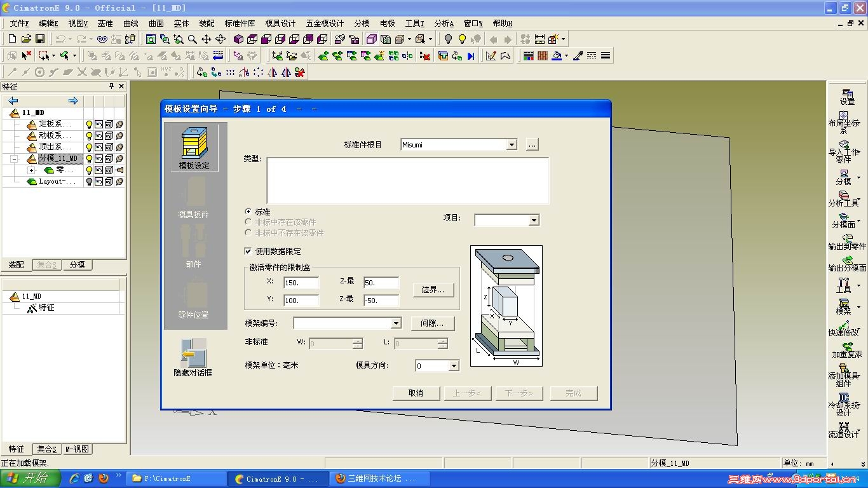The height and width of the screenshot is (488, 868).
Task: Open a file with the folder icon
Action: click(x=26, y=39)
